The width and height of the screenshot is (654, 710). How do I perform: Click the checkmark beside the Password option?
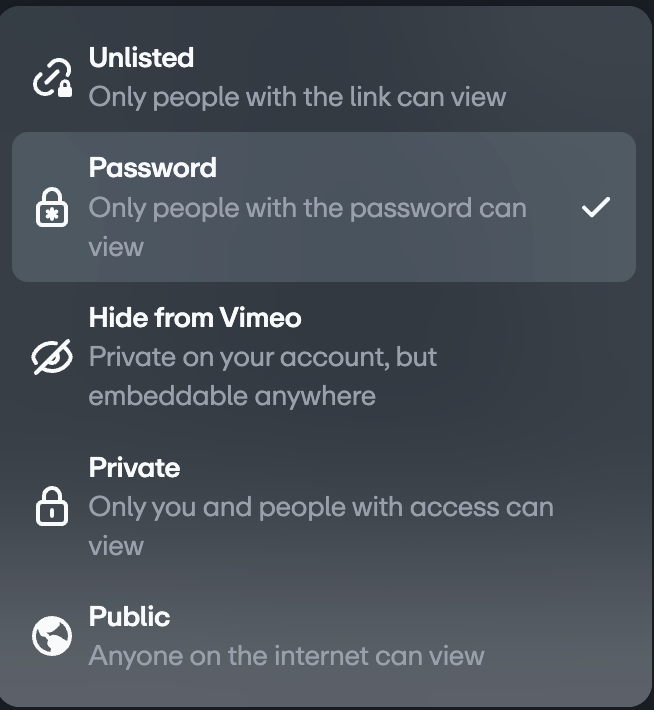[596, 207]
